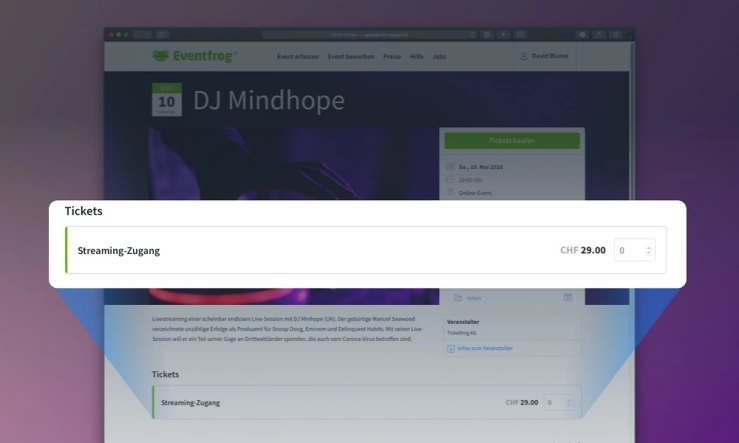Viewport: 739px width, 443px height.
Task: Click the teilen share link
Action: pyautogui.click(x=474, y=298)
